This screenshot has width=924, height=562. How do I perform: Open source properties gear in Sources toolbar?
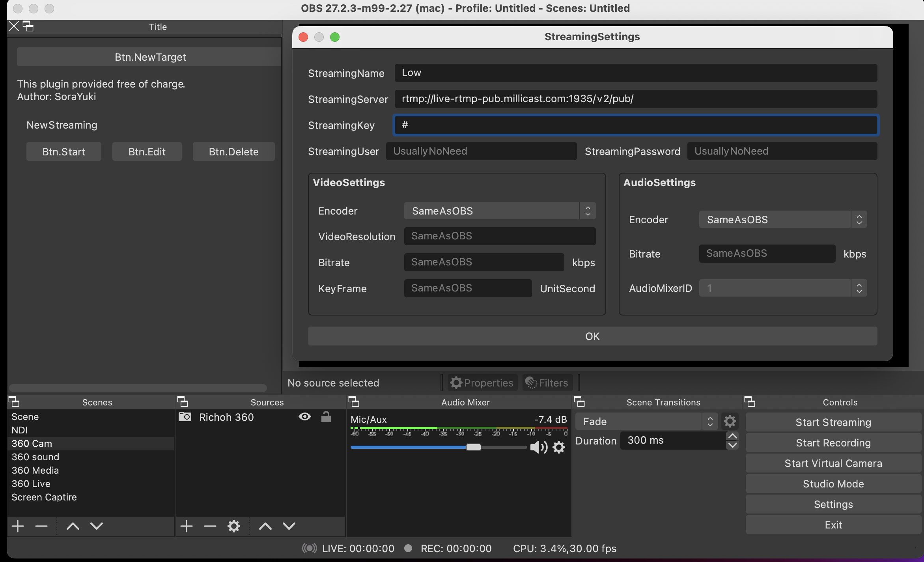click(x=234, y=526)
